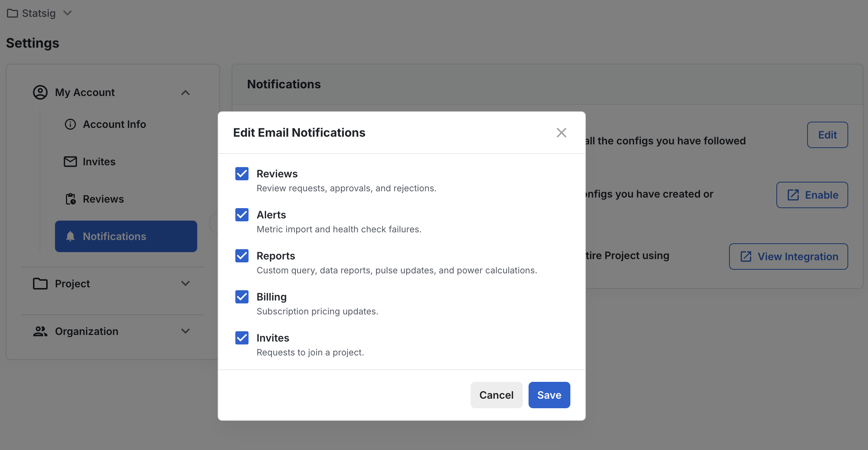Click 'Metric import and health check failures.' text
The height and width of the screenshot is (450, 868).
point(339,229)
